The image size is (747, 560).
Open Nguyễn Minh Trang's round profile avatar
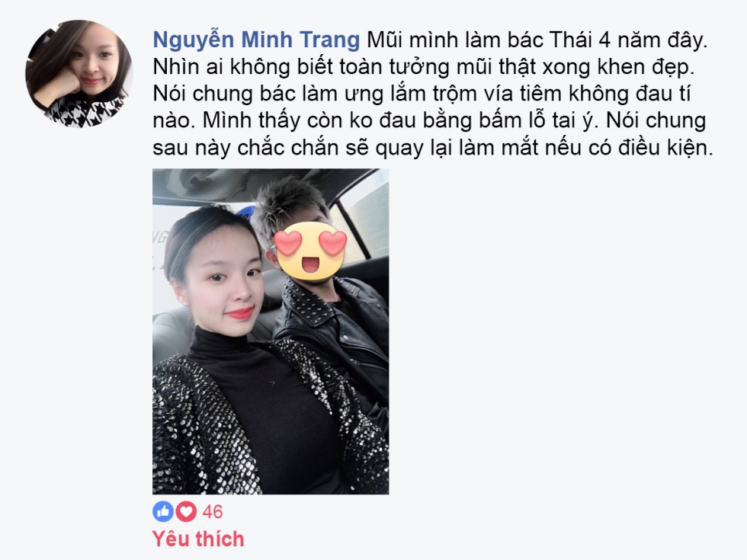tap(79, 73)
